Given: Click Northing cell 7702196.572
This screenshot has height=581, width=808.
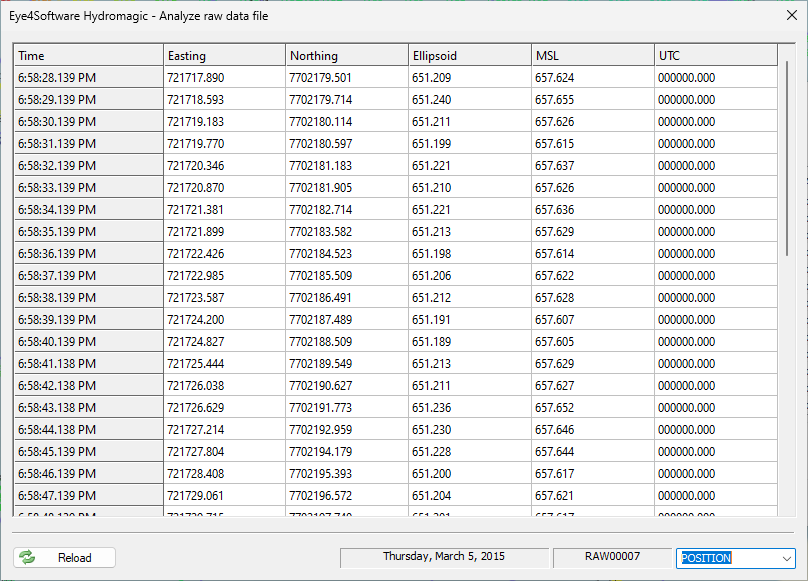Looking at the screenshot, I should tap(347, 495).
